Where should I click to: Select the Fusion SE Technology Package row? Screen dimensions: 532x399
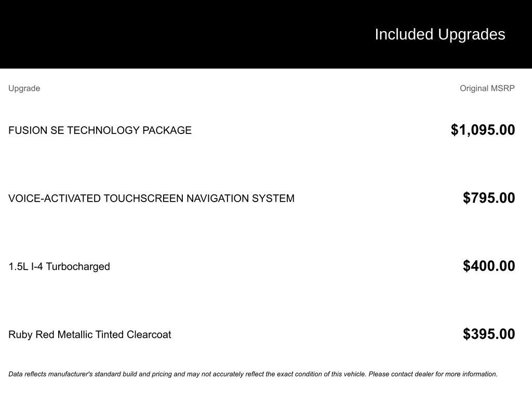tap(100, 130)
